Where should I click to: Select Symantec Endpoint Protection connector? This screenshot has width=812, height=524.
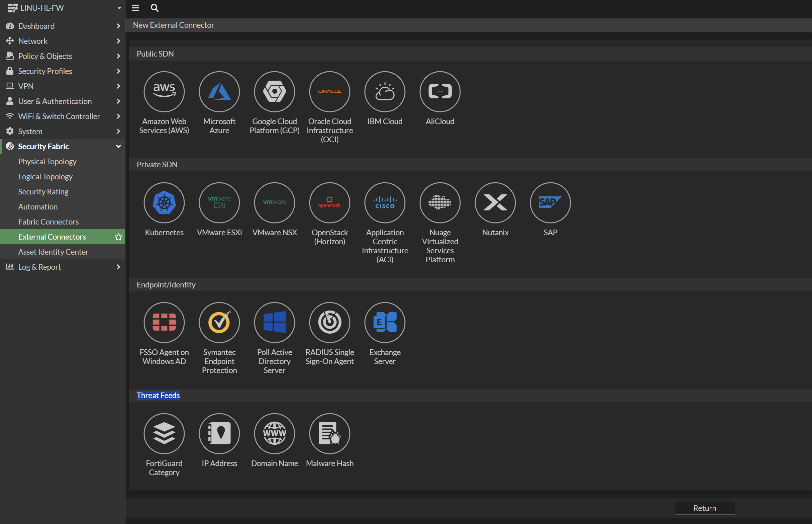219,323
